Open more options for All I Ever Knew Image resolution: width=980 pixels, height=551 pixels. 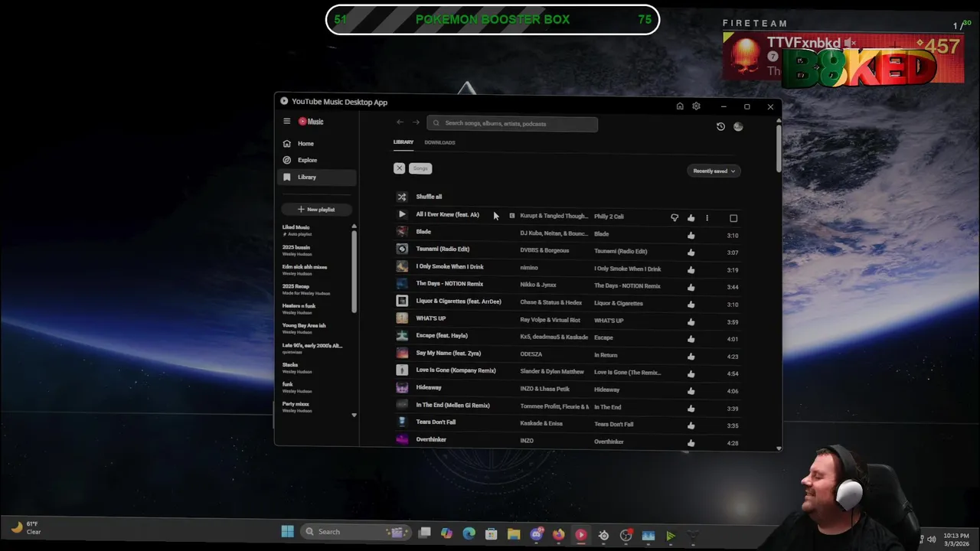point(707,218)
